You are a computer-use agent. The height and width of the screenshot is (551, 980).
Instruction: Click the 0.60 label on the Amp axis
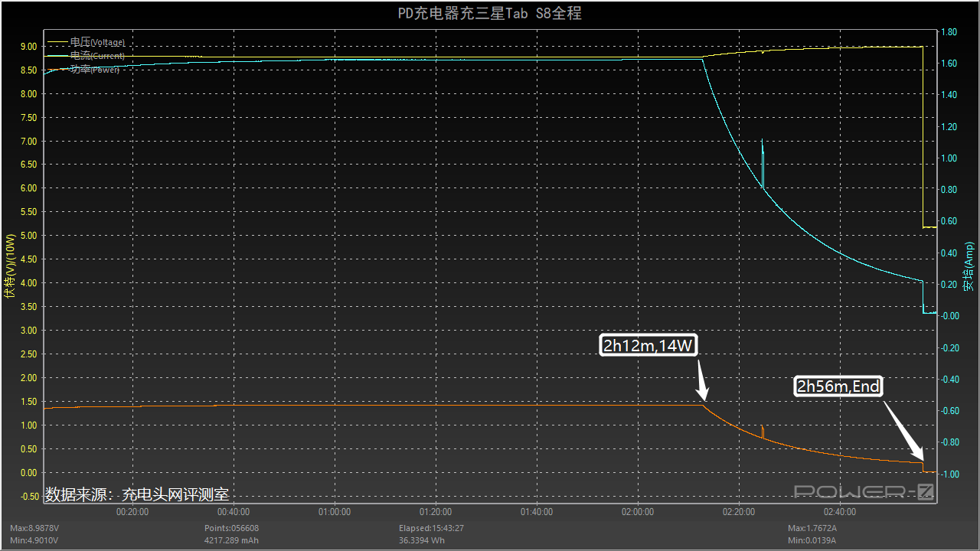click(x=949, y=221)
